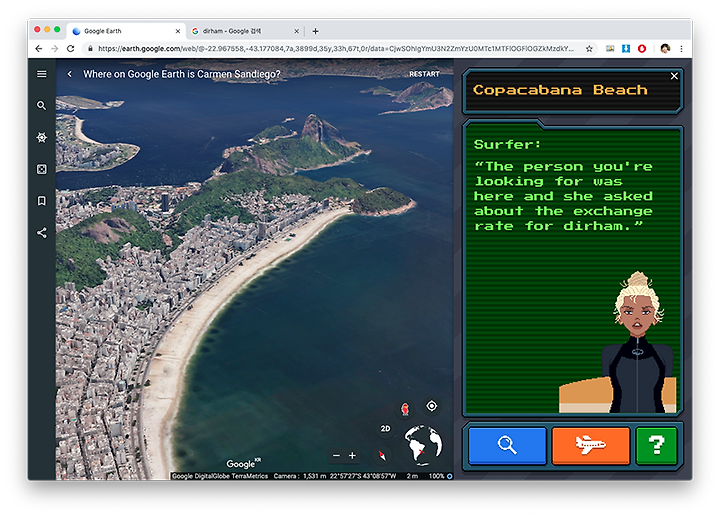Image resolution: width=720 pixels, height=517 pixels.
Task: Open the Chrome profile avatar
Action: (x=665, y=48)
